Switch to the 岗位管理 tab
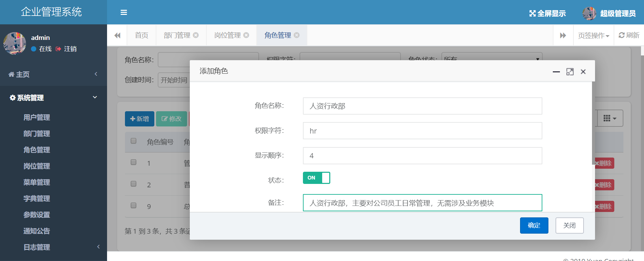 point(228,35)
